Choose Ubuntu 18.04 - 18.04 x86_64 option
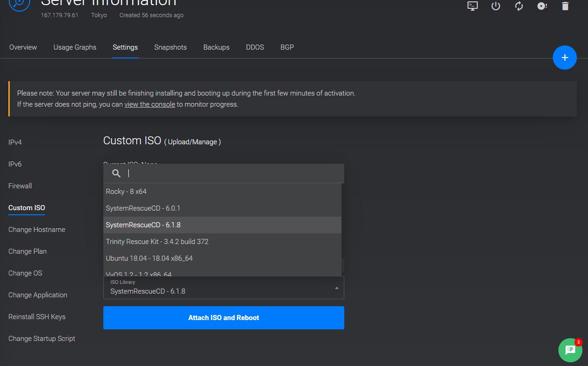Screen dimensions: 588x366 pos(222,258)
